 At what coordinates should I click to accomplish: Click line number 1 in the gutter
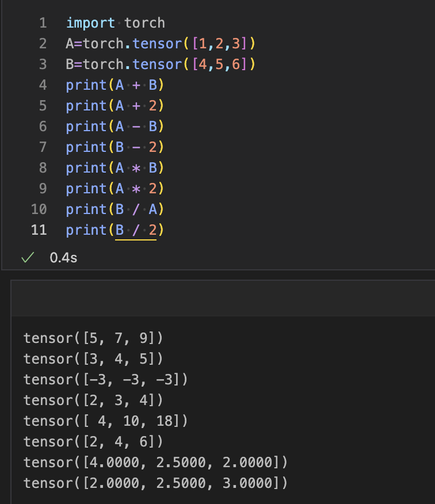[x=43, y=23]
